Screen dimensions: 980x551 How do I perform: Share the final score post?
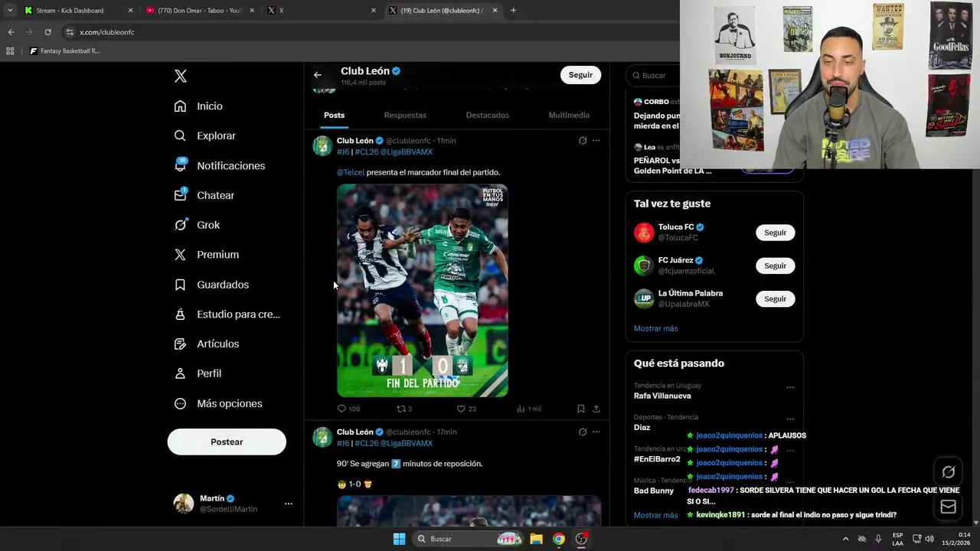pos(596,409)
